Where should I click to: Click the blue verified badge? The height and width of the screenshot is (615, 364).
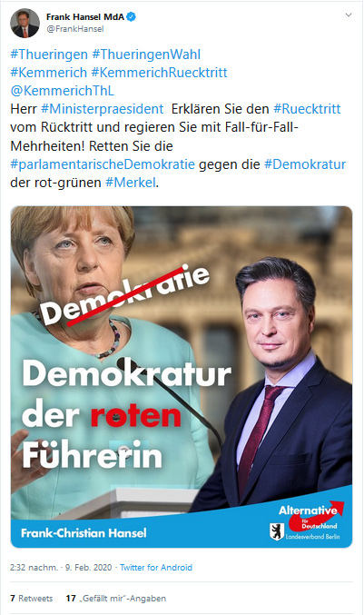click(x=132, y=17)
